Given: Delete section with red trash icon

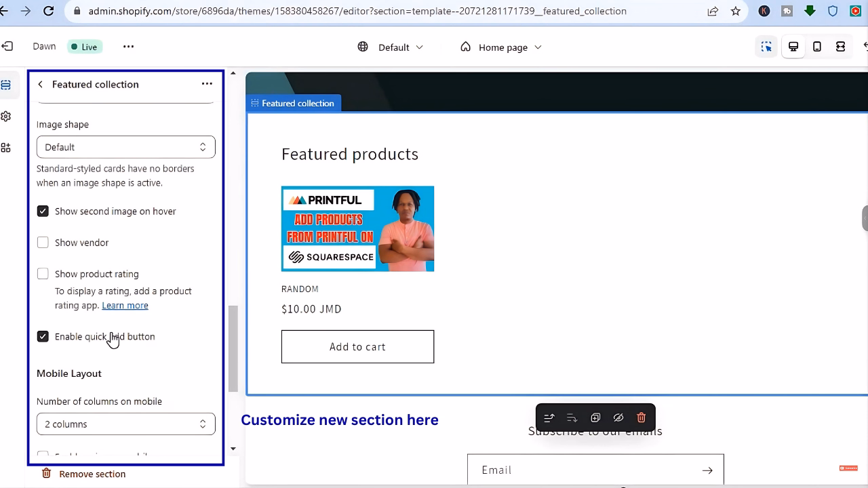Looking at the screenshot, I should [641, 418].
